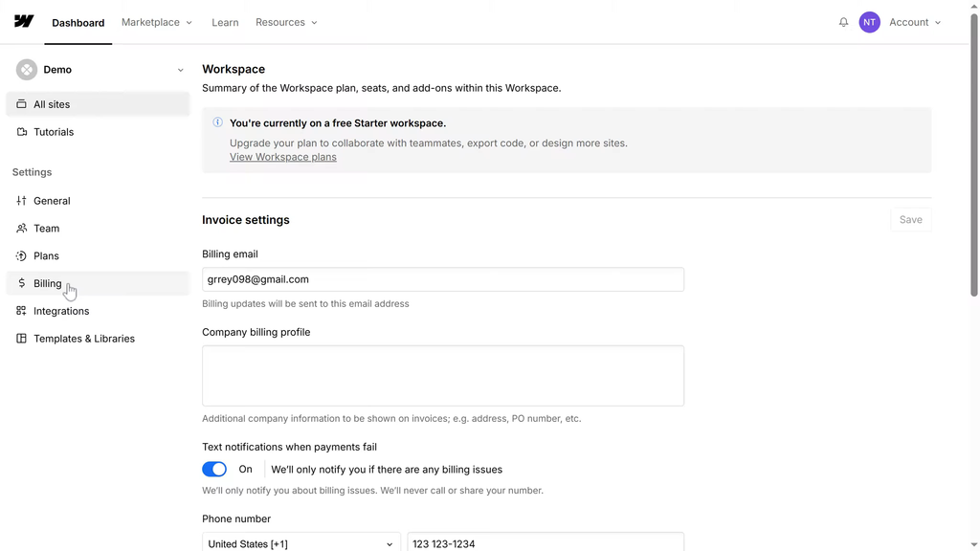Screen dimensions: 980x551
Task: Disable text notifications for failed payments
Action: [x=214, y=470]
